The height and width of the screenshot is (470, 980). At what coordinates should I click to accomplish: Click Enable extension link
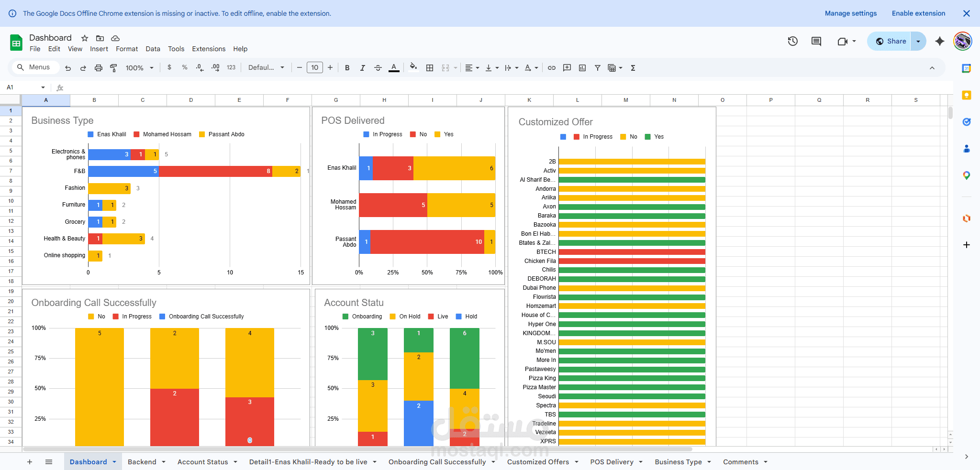(x=919, y=13)
